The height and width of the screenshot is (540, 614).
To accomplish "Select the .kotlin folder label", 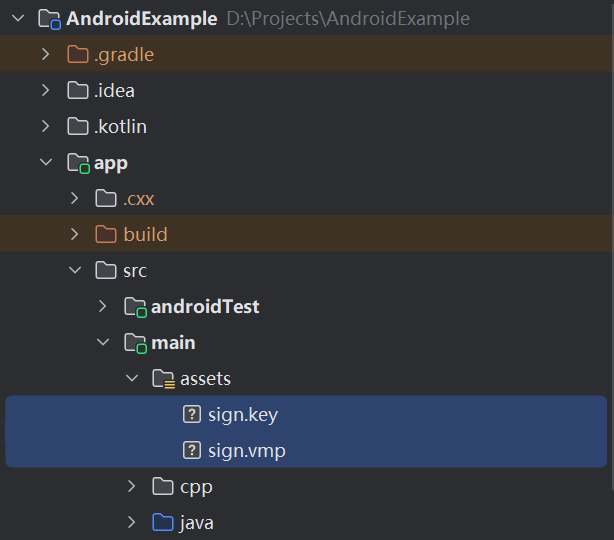I will (120, 127).
